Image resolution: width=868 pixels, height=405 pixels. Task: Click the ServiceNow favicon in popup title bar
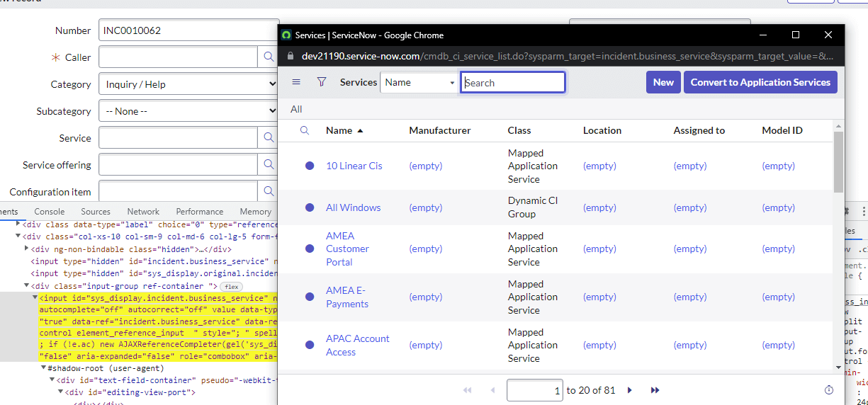pos(286,35)
